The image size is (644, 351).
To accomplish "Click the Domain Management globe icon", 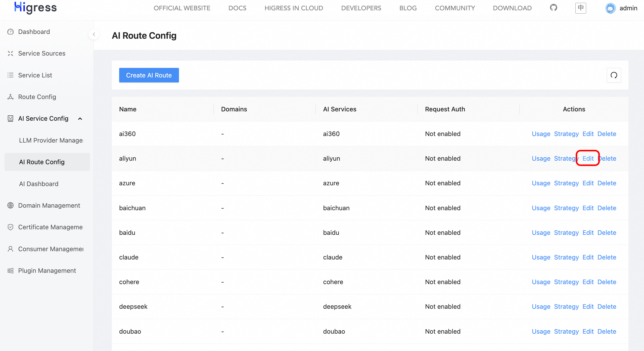I will coord(10,205).
